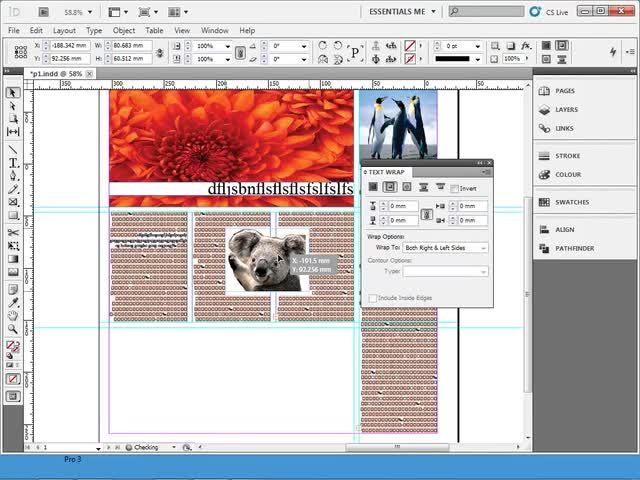Open the zoom level dropdown showing 58.8%

point(82,12)
